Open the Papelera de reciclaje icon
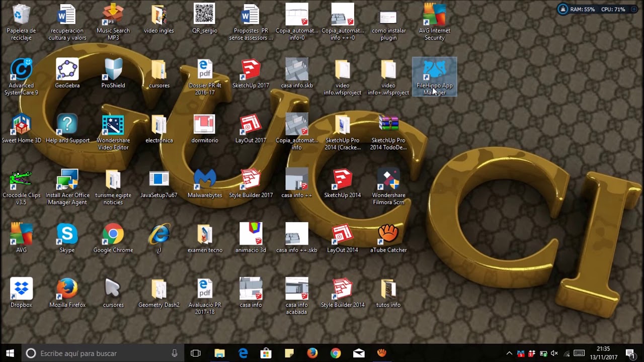This screenshot has height=362, width=644. 21,22
